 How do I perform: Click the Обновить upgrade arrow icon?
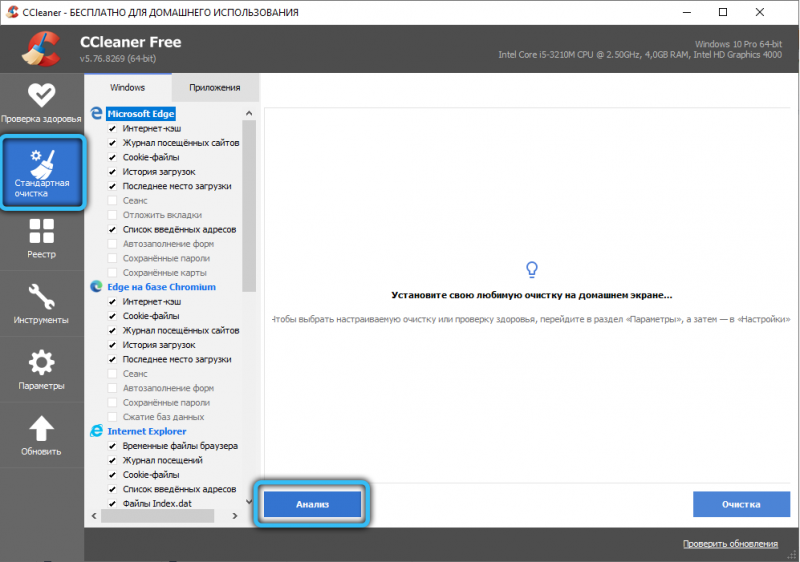[41, 428]
